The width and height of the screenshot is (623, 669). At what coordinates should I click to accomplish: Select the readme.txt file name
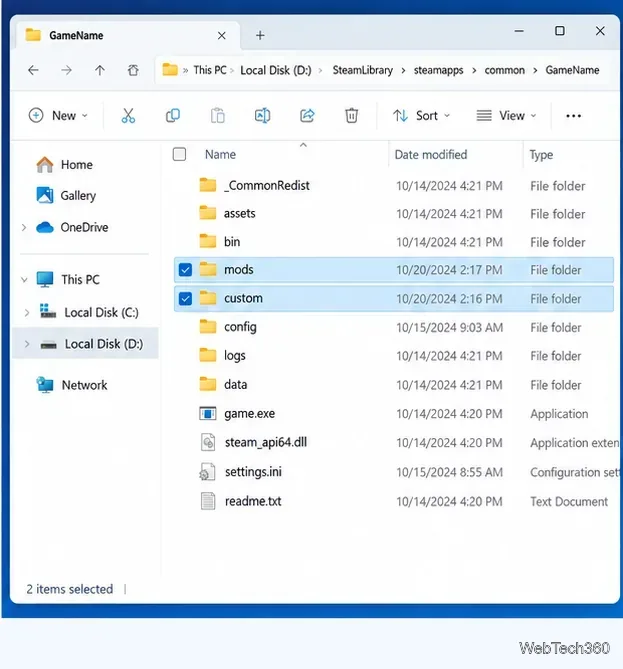click(253, 501)
